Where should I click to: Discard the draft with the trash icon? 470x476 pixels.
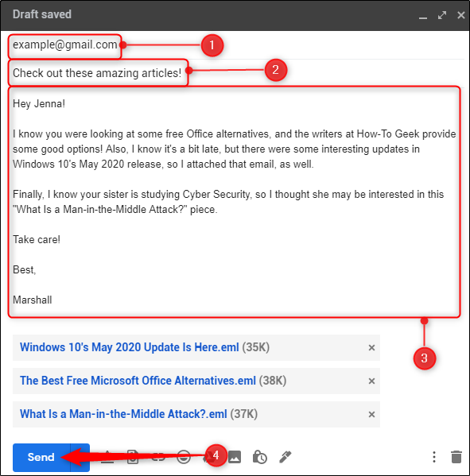point(456,457)
